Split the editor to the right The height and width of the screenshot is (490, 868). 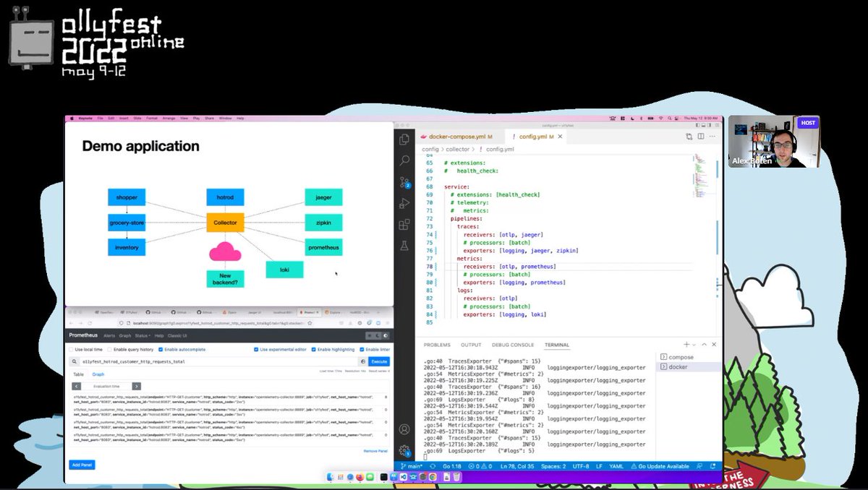pyautogui.click(x=701, y=136)
